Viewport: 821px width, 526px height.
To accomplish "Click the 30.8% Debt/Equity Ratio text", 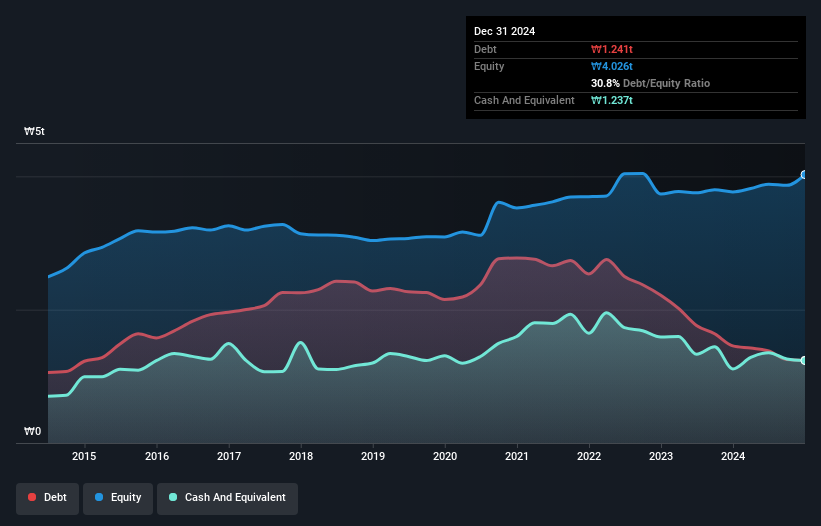I will 650,83.
